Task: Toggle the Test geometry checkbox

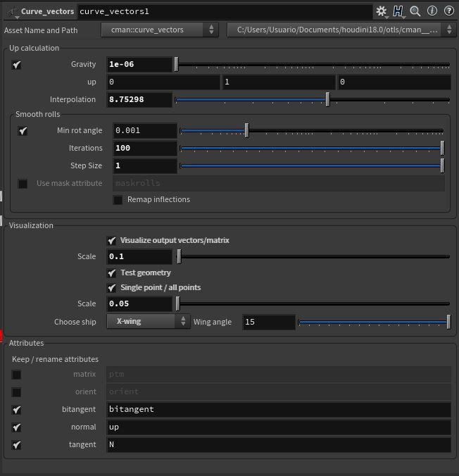Action: pos(111,273)
